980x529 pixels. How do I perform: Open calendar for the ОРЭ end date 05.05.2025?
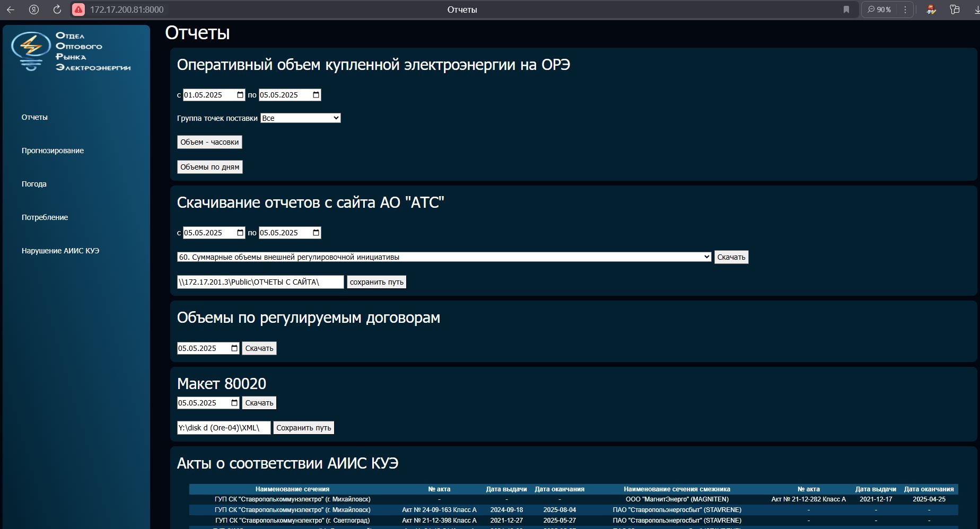[316, 95]
